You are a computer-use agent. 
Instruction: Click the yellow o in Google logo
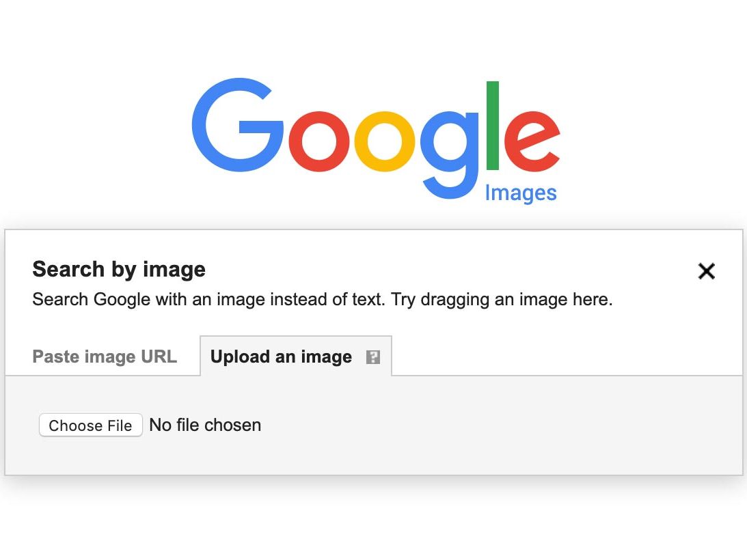coord(384,139)
